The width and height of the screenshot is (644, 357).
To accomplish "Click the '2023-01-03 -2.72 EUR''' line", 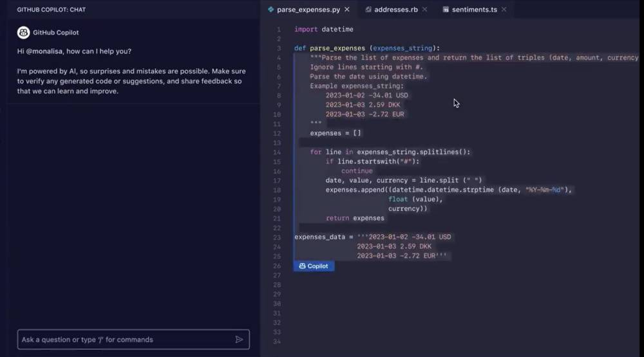I will coord(402,256).
